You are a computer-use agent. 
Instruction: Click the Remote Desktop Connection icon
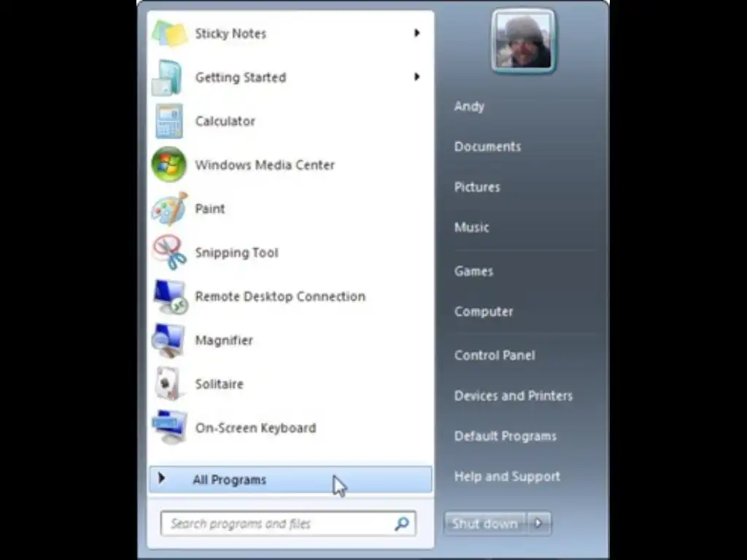[171, 297]
